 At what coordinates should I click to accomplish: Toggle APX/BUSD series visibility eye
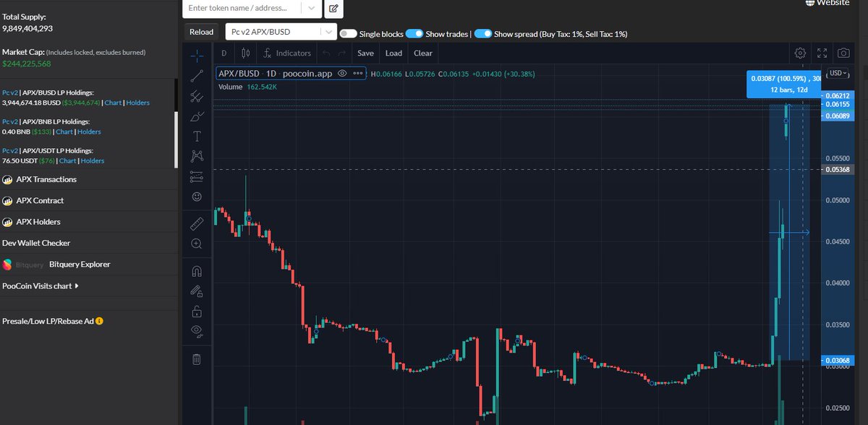tap(342, 74)
